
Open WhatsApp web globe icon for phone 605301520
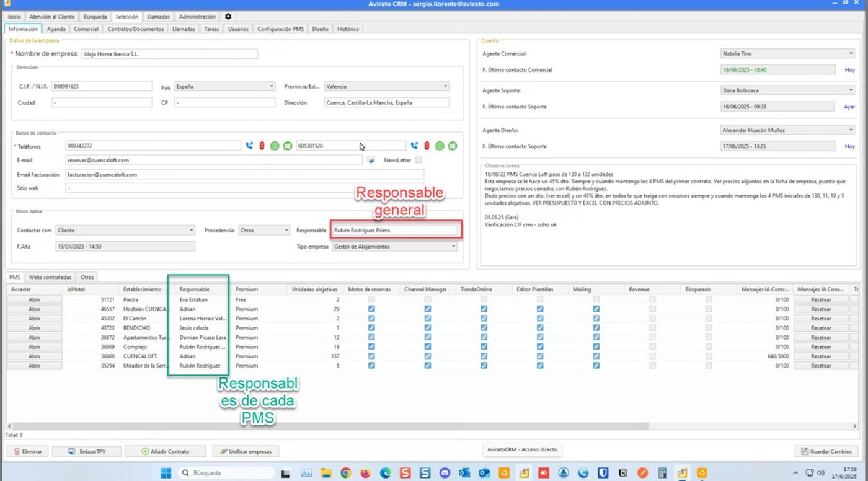click(x=440, y=146)
